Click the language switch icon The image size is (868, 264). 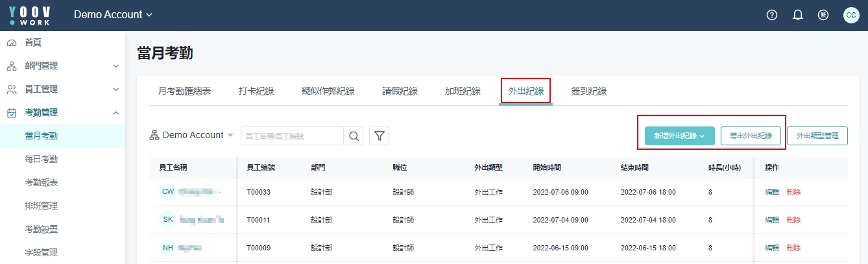coord(823,15)
